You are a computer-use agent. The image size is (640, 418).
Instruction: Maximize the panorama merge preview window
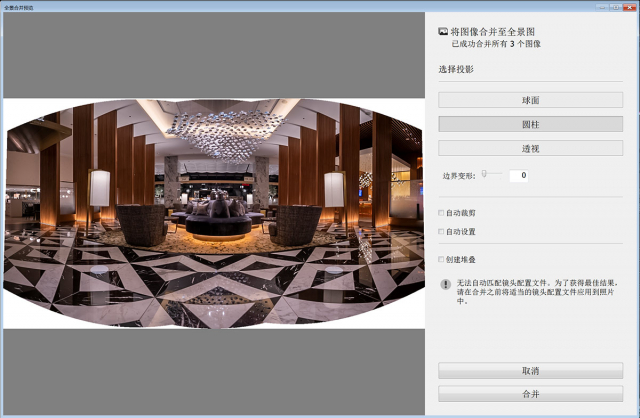coord(616,7)
